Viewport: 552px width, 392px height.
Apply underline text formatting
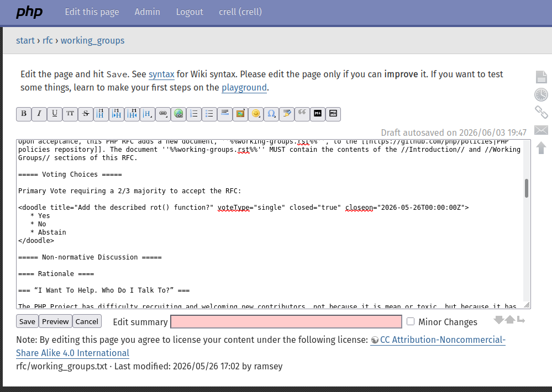point(55,114)
